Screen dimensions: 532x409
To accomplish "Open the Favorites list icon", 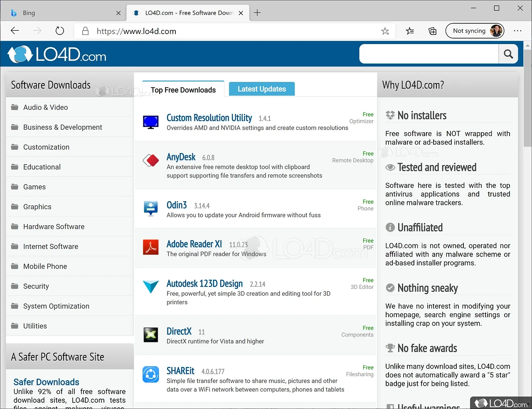I will (x=410, y=31).
